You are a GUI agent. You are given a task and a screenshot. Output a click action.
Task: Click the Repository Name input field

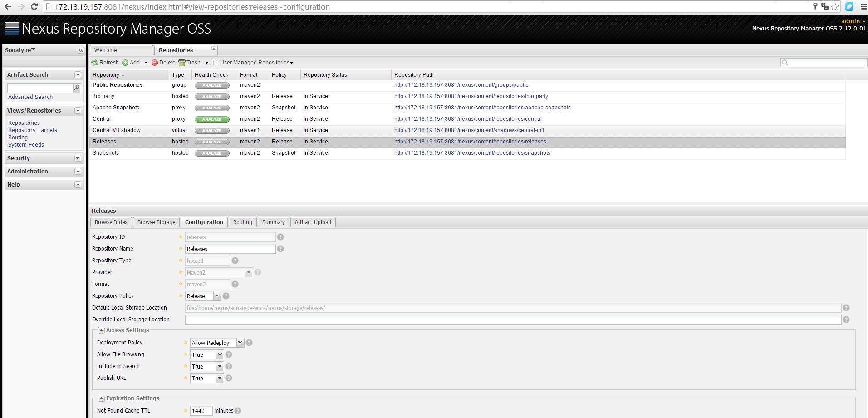tap(230, 249)
